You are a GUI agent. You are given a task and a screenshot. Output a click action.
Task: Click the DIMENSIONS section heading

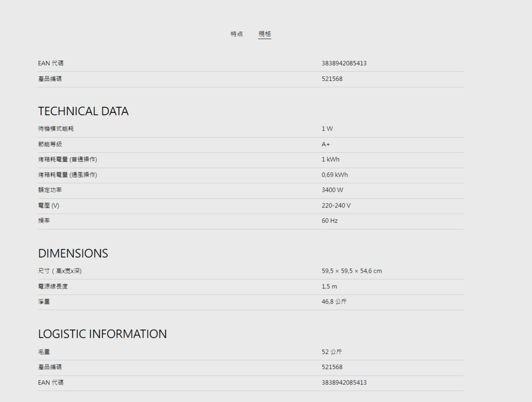(x=73, y=254)
